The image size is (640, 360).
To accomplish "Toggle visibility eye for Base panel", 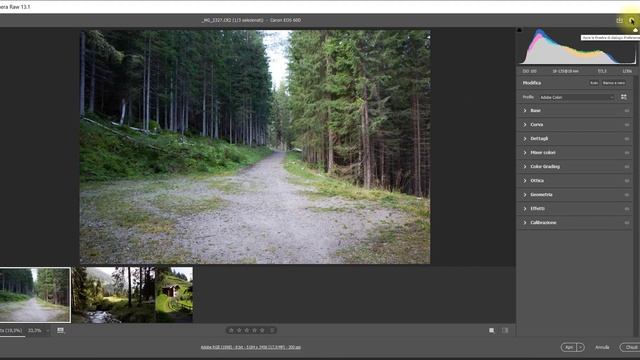I will 627,111.
